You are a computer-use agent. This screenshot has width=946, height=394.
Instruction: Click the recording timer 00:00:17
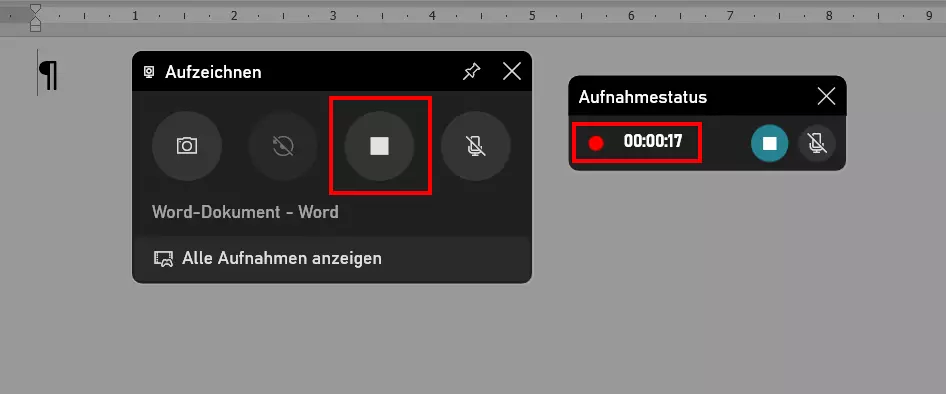[x=653, y=142]
